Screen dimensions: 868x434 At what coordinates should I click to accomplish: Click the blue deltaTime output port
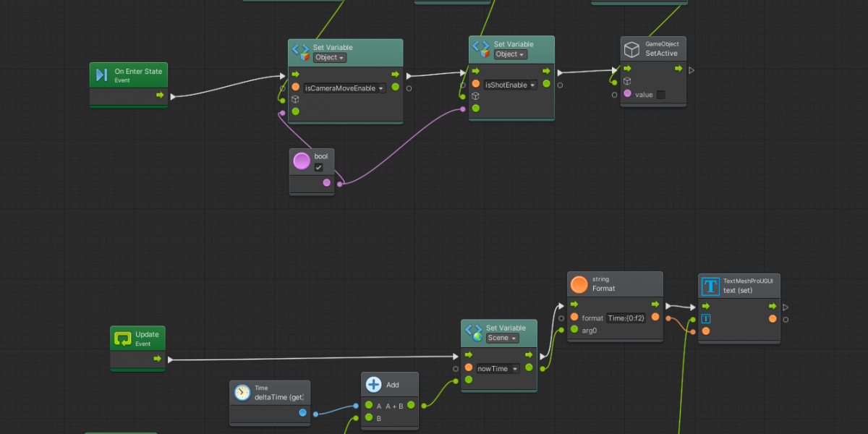(302, 413)
